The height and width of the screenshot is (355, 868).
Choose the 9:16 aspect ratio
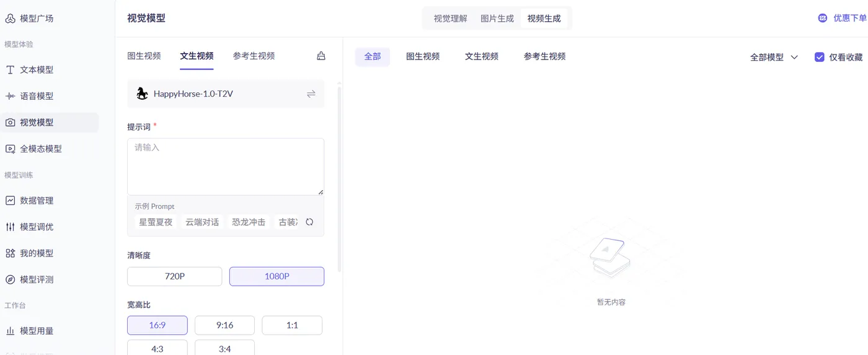224,325
